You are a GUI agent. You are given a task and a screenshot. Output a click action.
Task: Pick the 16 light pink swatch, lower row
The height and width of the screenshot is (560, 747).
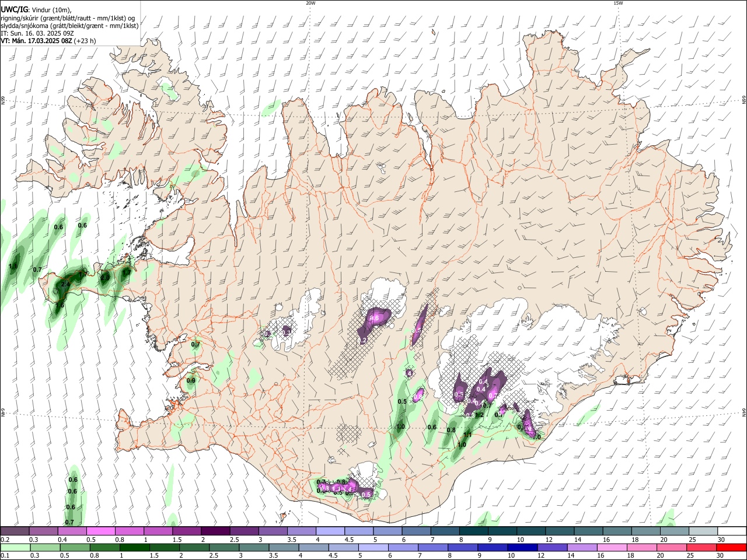[x=611, y=547]
